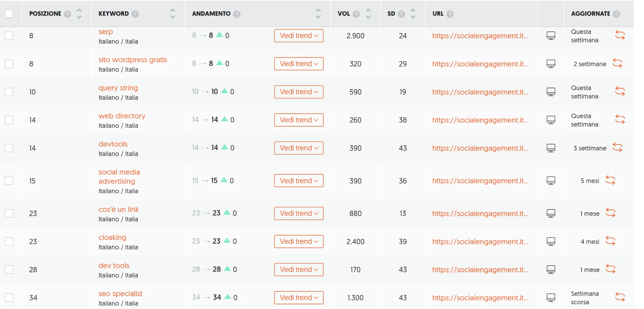Click the monitor icon in the query string row
The image size is (644, 309).
coord(551,92)
